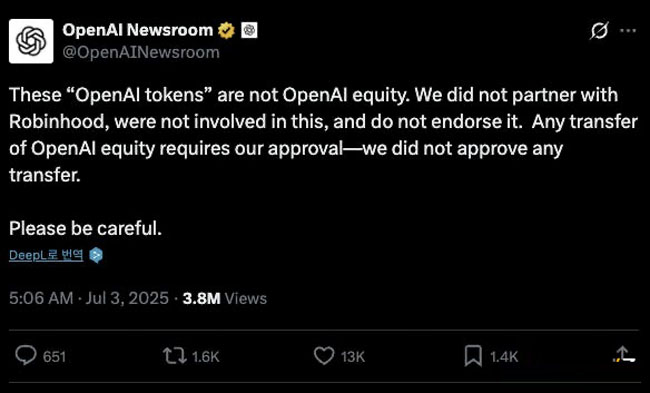Image resolution: width=650 pixels, height=393 pixels.
Task: Translate the post via DeepL link
Action: pos(46,255)
